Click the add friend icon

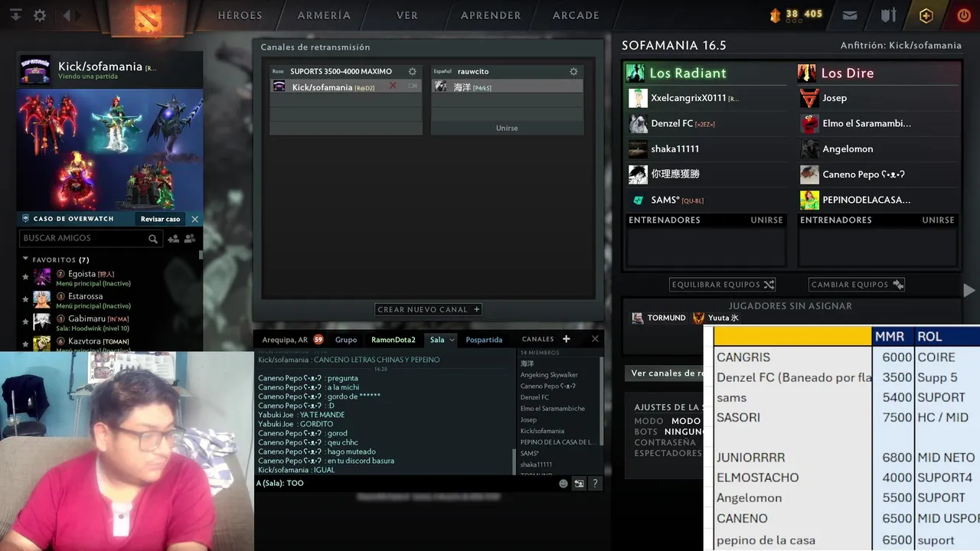pos(173,239)
